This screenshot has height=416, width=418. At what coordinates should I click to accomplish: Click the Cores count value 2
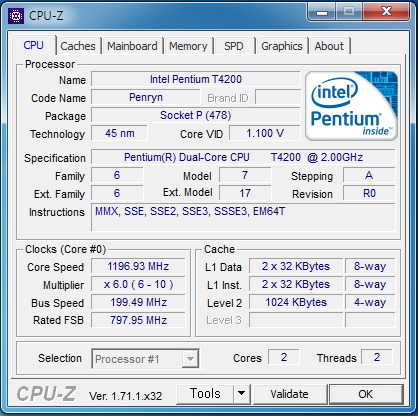pyautogui.click(x=284, y=357)
